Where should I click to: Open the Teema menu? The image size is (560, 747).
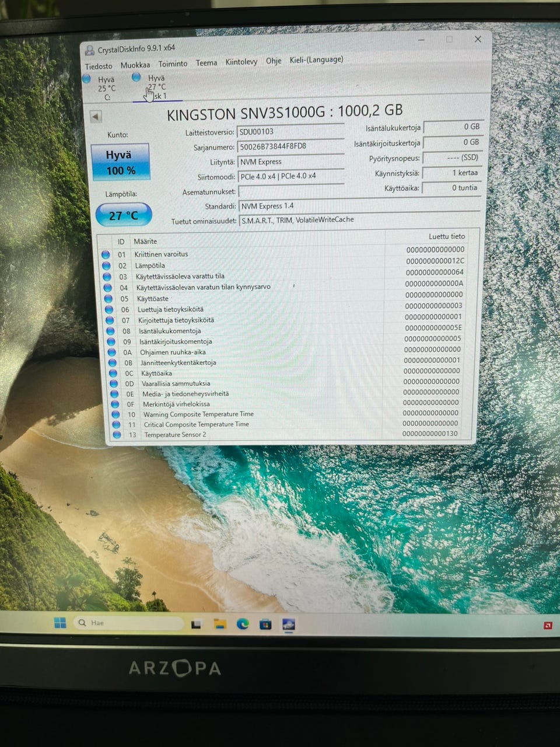pyautogui.click(x=206, y=62)
